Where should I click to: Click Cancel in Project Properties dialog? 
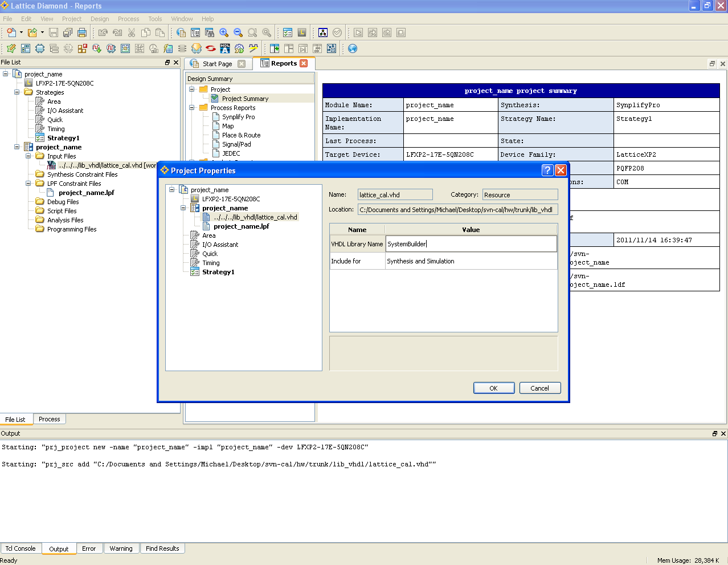click(x=540, y=388)
